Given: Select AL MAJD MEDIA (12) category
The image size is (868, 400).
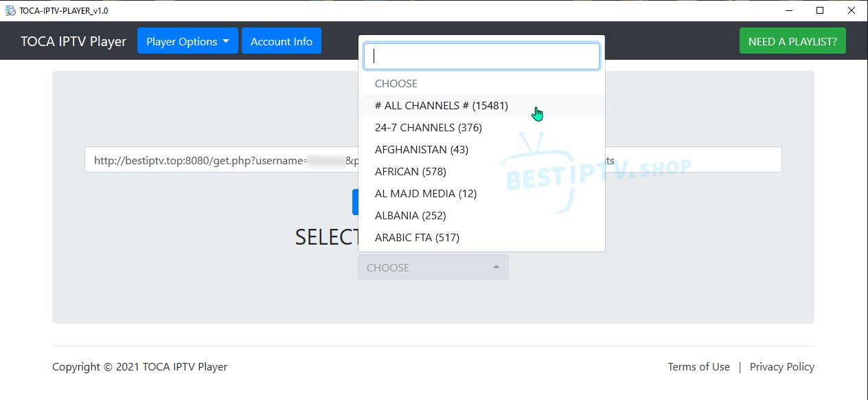Looking at the screenshot, I should tap(481, 193).
